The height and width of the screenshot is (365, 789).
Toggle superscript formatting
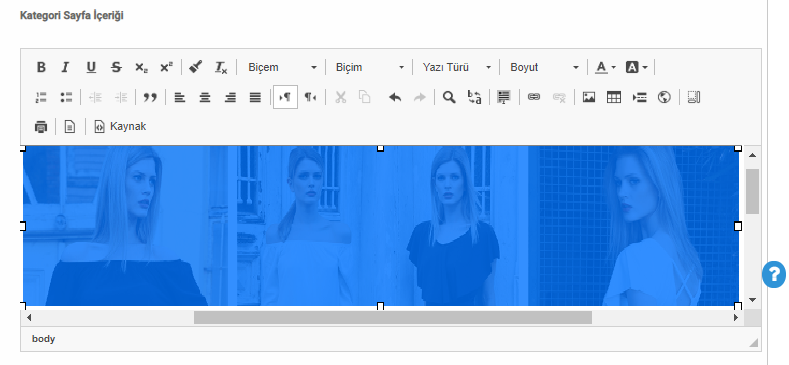click(x=166, y=67)
